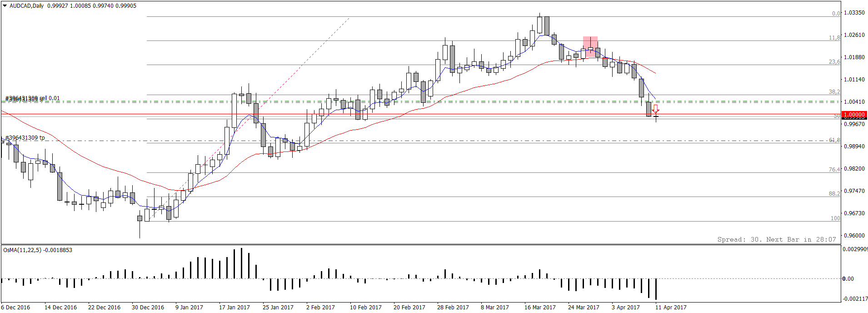Click the 1.03350 price axis value
The height and width of the screenshot is (313, 868).
pos(854,13)
